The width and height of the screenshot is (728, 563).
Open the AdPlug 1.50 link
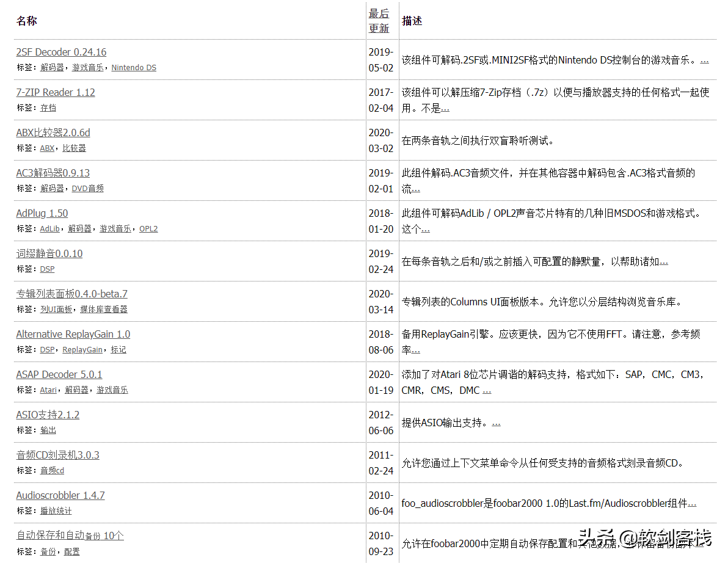coord(42,214)
